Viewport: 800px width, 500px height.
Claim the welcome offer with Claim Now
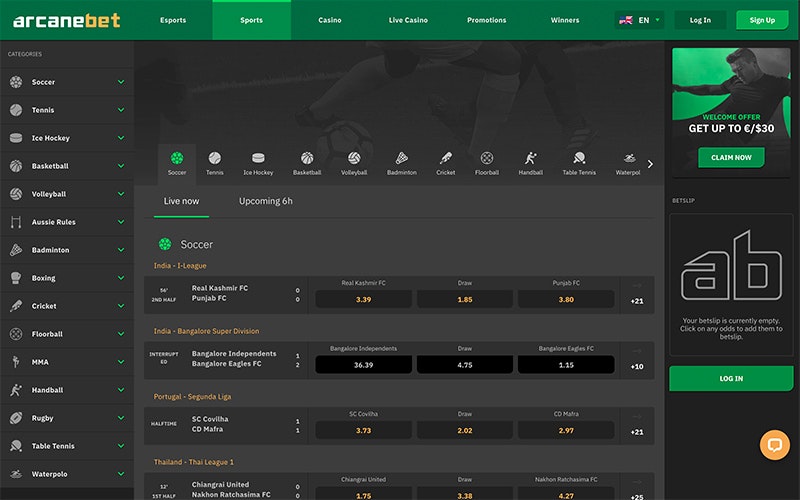coord(731,158)
